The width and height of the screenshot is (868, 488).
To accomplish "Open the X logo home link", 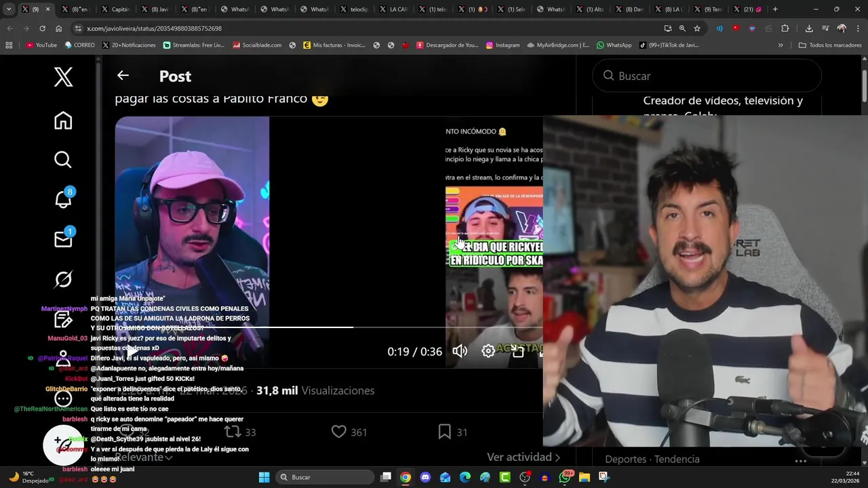I will click(x=63, y=77).
